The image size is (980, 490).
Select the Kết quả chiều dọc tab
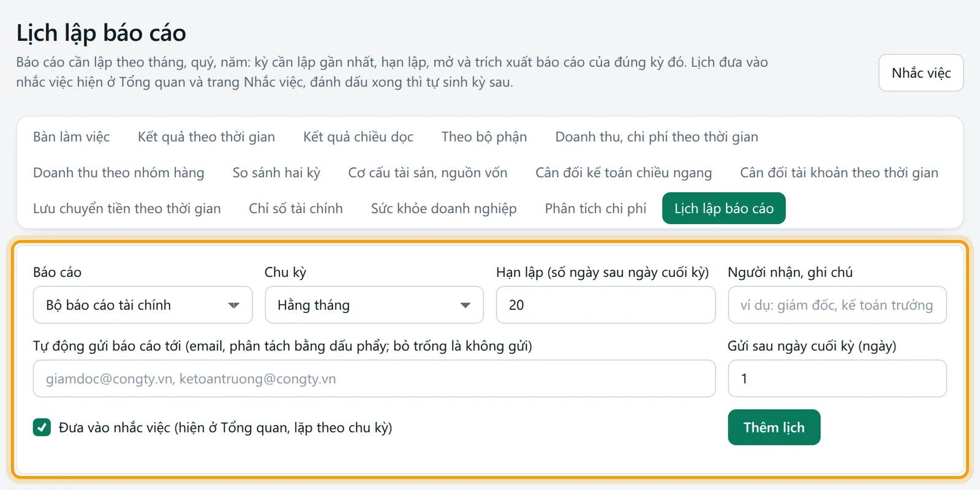pyautogui.click(x=358, y=137)
